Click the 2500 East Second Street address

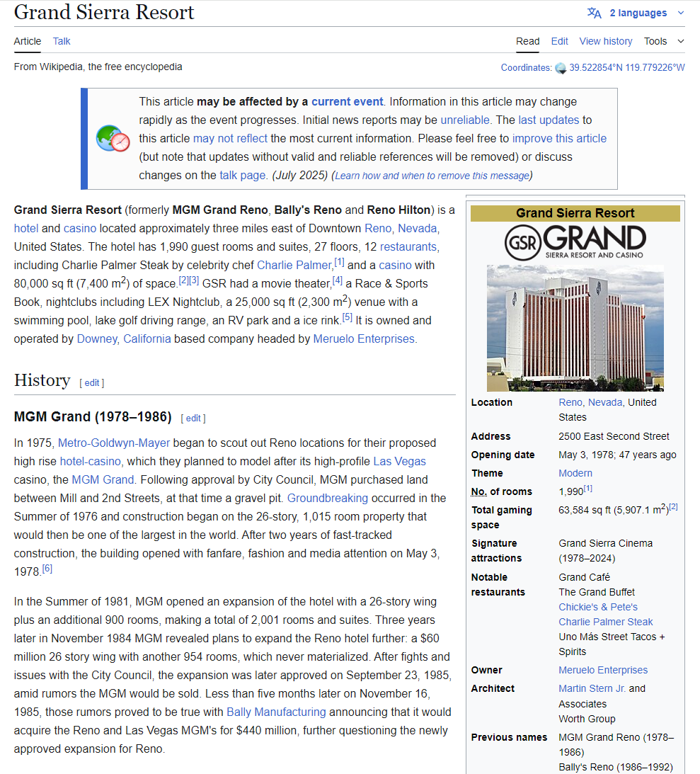pyautogui.click(x=614, y=436)
